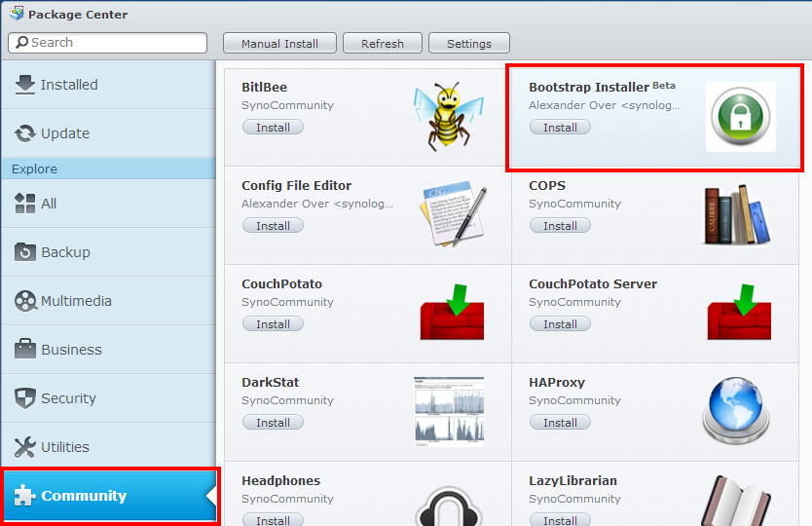Open Headphones package icon
The height and width of the screenshot is (526, 812).
pyautogui.click(x=449, y=506)
